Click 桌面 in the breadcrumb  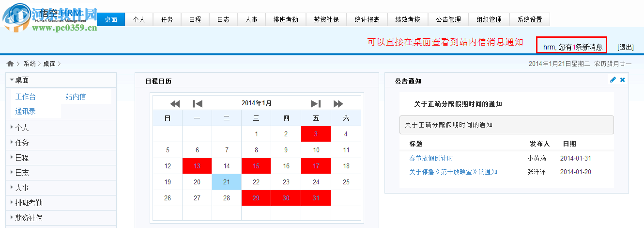(49, 64)
